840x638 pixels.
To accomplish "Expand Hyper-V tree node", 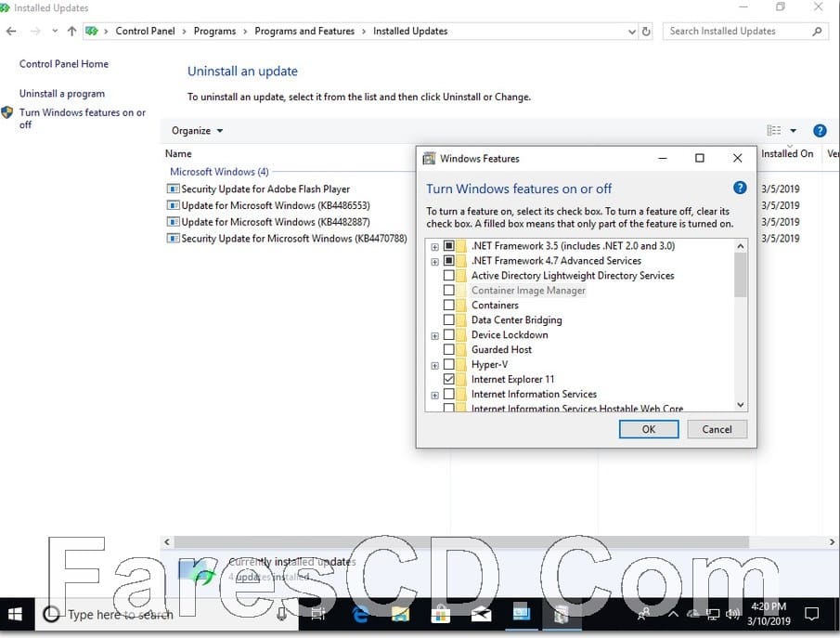I will 435,366.
